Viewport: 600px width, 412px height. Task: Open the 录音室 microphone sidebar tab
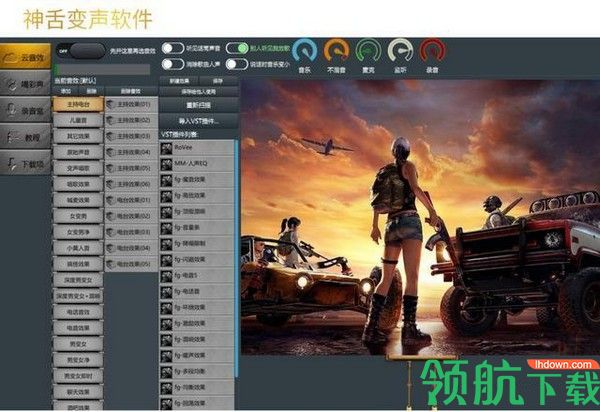pos(25,110)
